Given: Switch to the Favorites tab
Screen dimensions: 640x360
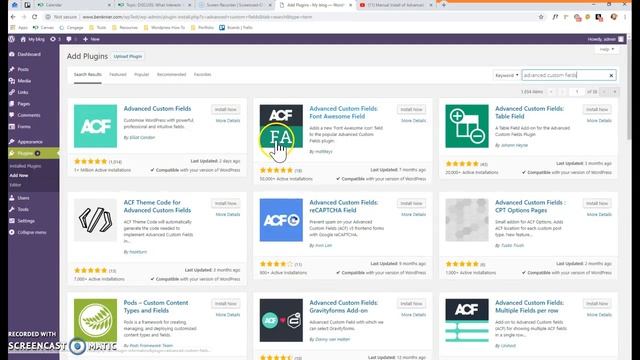Looking at the screenshot, I should (202, 75).
